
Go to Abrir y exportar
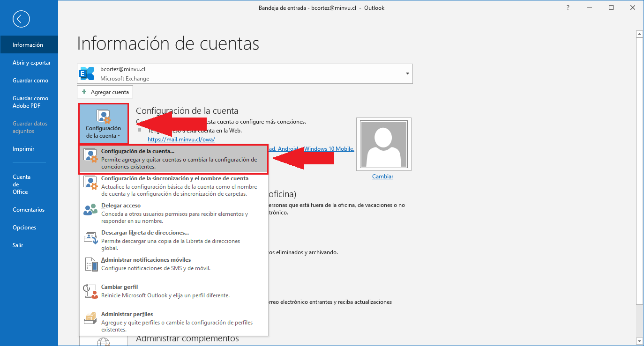click(29, 63)
